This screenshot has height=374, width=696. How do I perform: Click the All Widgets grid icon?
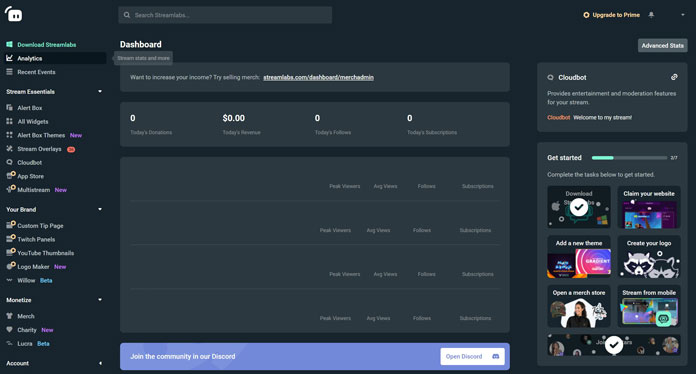tap(9, 122)
